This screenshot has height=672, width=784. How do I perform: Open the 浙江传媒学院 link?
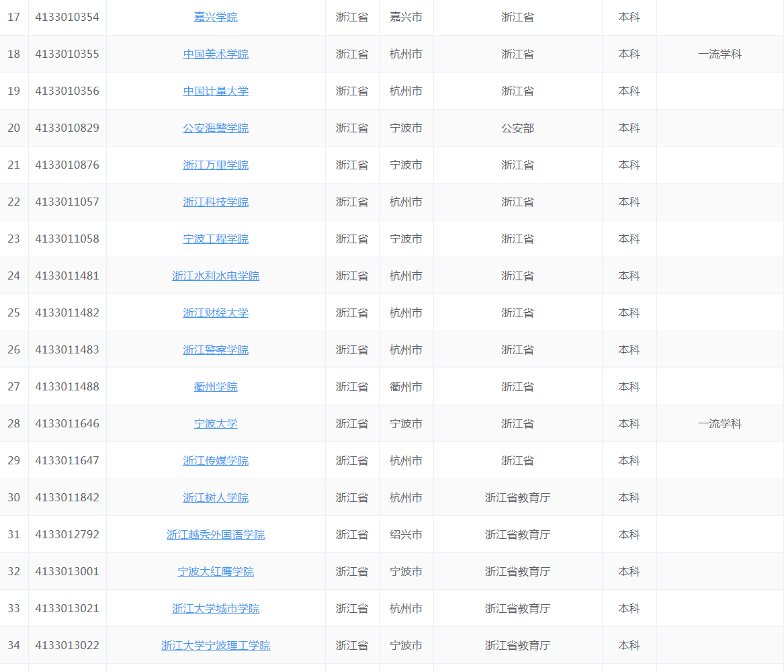pos(216,461)
